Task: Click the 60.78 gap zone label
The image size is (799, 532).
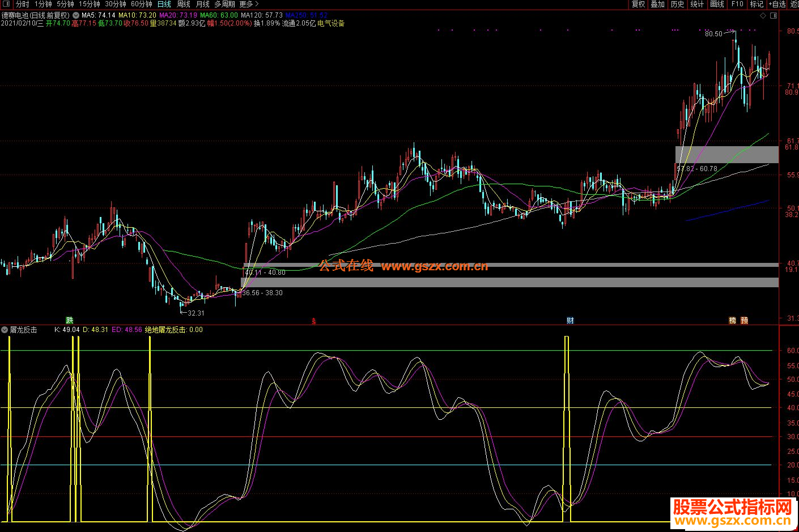Action: click(x=698, y=169)
